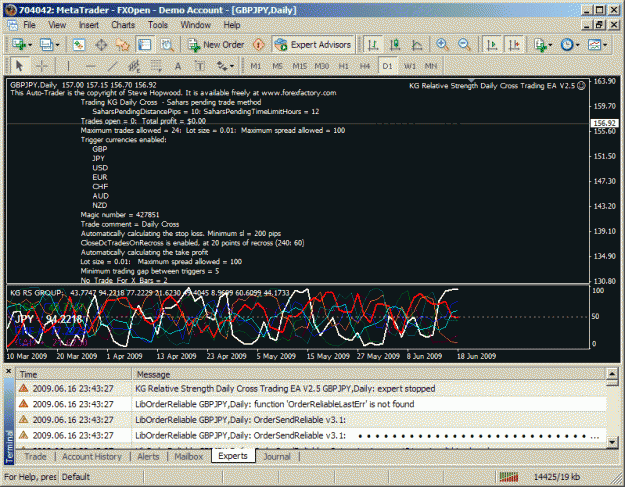Select the Fibonacci Retracement tool
The height and width of the screenshot is (487, 625).
[x=156, y=66]
